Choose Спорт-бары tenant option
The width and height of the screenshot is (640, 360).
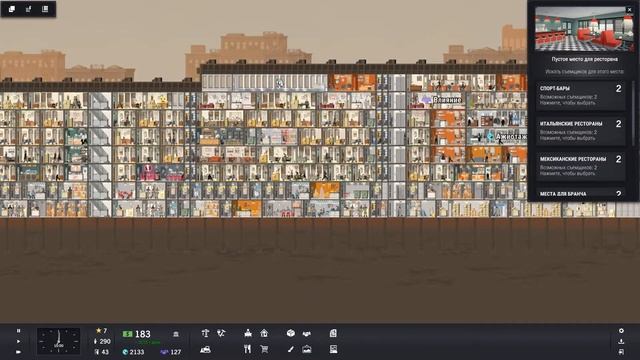(x=581, y=96)
